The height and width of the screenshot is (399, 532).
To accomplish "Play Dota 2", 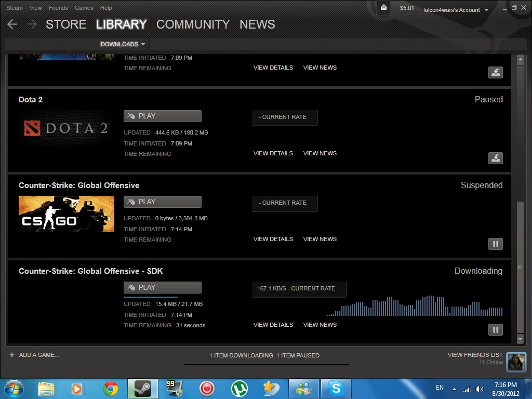I will (x=163, y=116).
